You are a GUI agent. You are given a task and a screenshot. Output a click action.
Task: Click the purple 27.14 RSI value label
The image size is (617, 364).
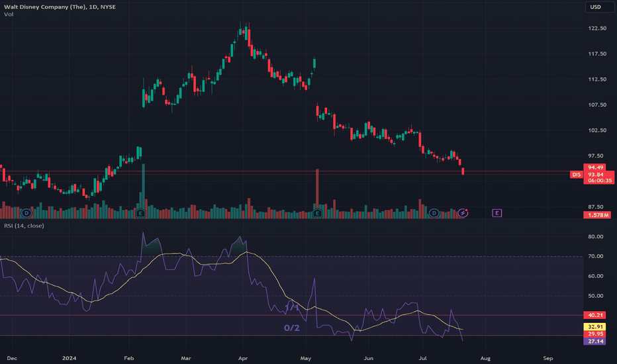click(x=595, y=341)
